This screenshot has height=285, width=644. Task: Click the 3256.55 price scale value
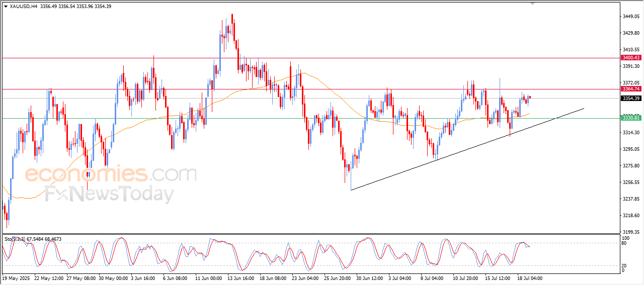click(631, 182)
